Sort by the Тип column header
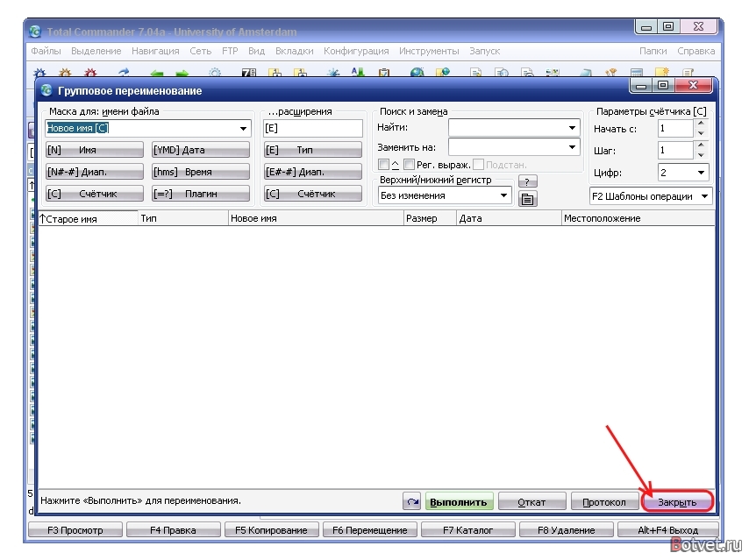 coord(183,218)
